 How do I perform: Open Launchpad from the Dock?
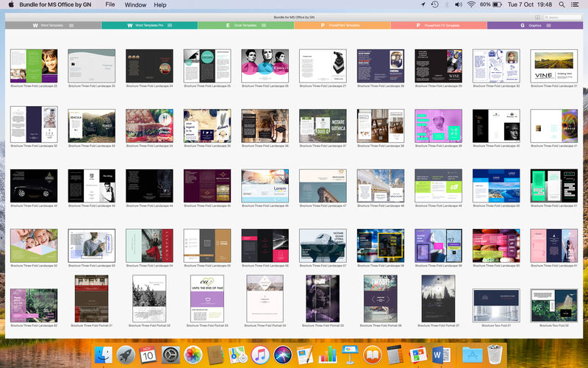[126, 355]
